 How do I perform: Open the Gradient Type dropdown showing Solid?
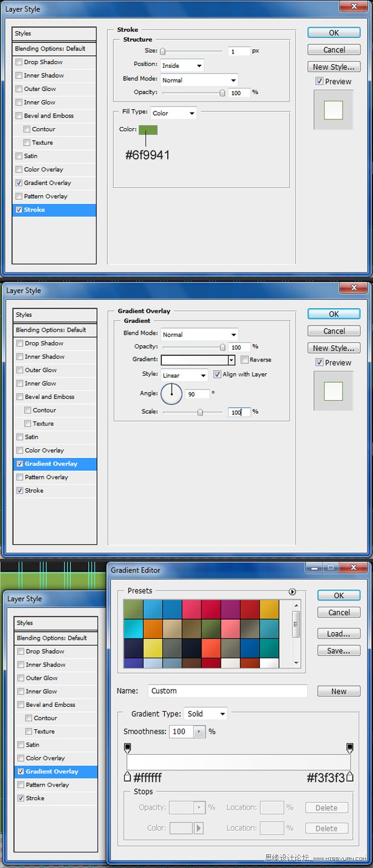pos(206,714)
